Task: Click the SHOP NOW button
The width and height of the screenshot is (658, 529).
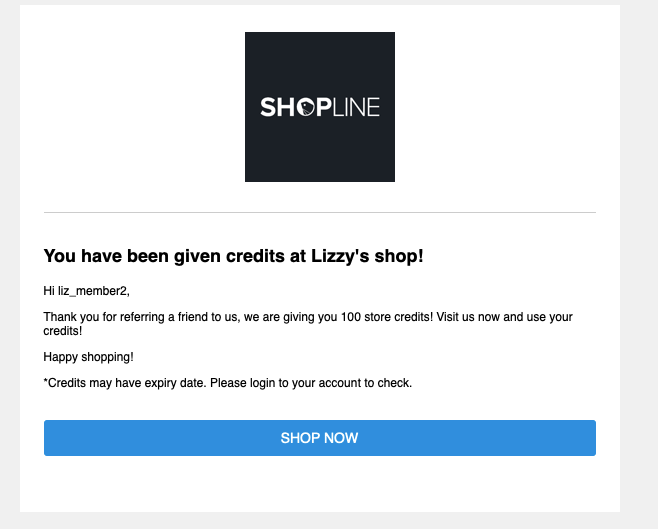Action: click(320, 438)
